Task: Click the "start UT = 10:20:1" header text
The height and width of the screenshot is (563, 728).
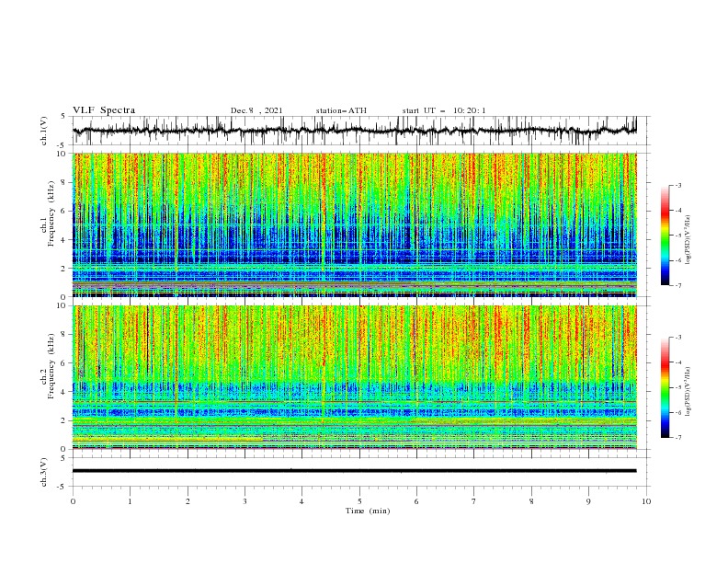Action: [x=444, y=110]
